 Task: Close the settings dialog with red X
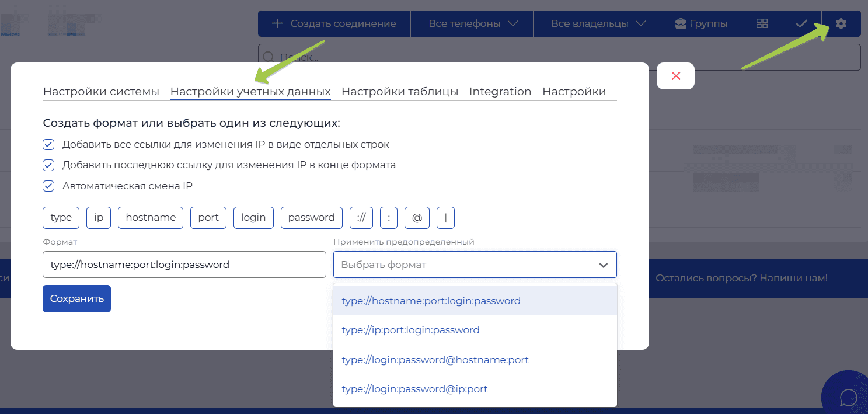(x=676, y=76)
